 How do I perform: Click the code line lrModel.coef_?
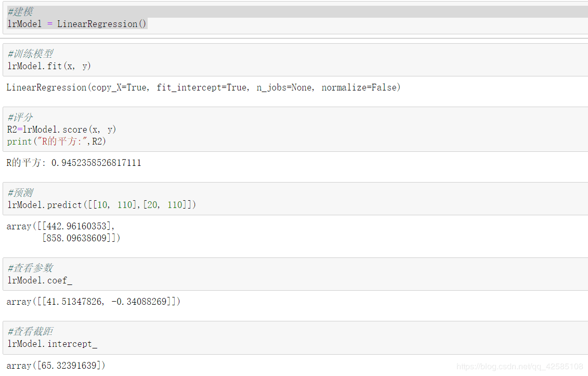[x=40, y=280]
